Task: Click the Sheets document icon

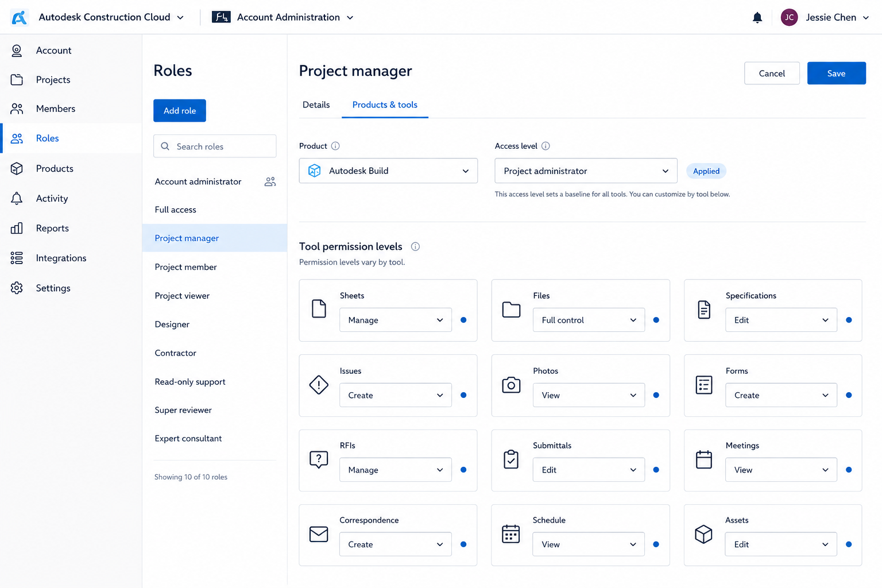Action: pyautogui.click(x=319, y=308)
